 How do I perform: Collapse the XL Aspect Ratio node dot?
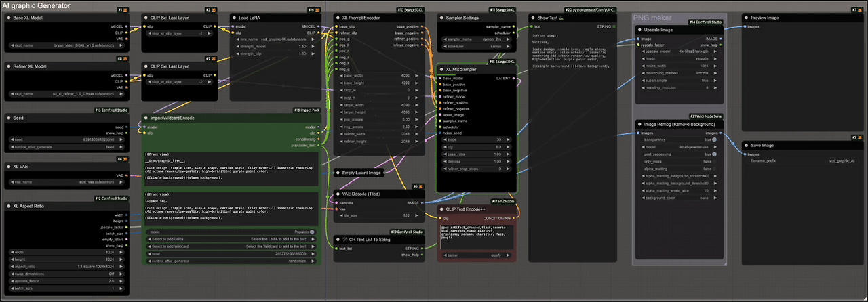[x=9, y=205]
